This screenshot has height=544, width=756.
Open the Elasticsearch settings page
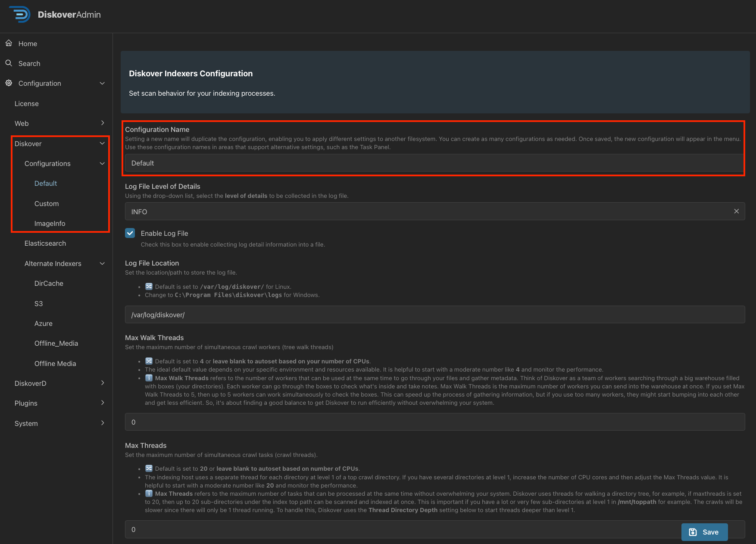point(45,243)
